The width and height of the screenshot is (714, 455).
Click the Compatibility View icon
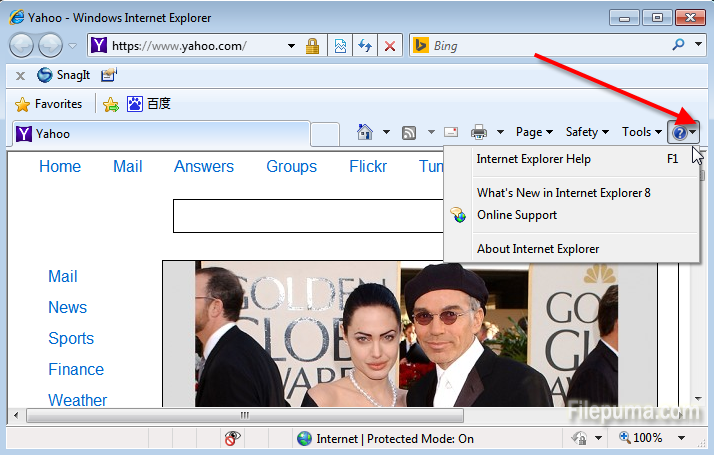(x=341, y=46)
